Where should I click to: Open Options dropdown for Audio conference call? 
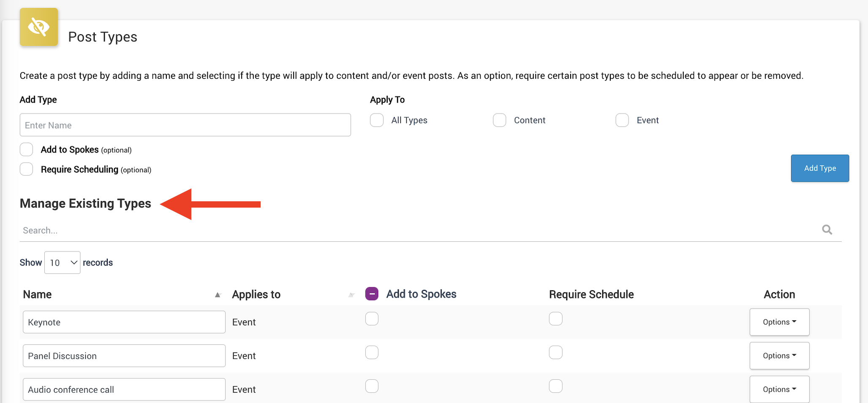point(779,389)
